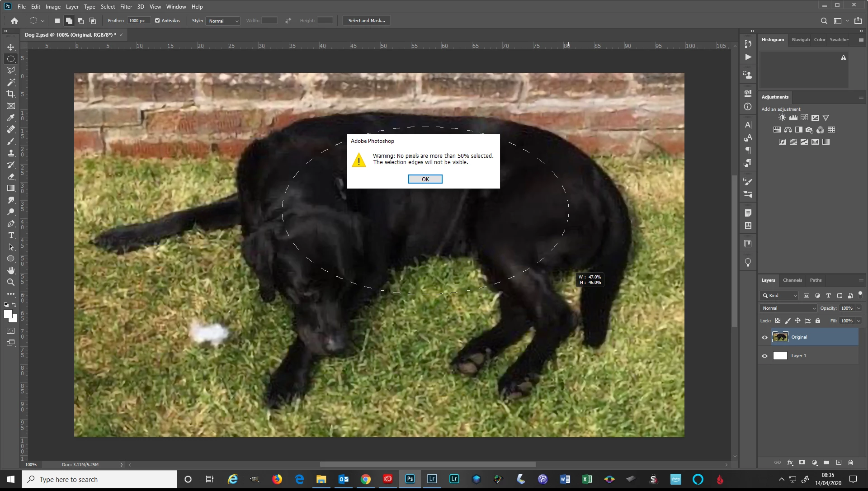The width and height of the screenshot is (868, 491).
Task: Select the Eyedropper tool
Action: pos(11,118)
